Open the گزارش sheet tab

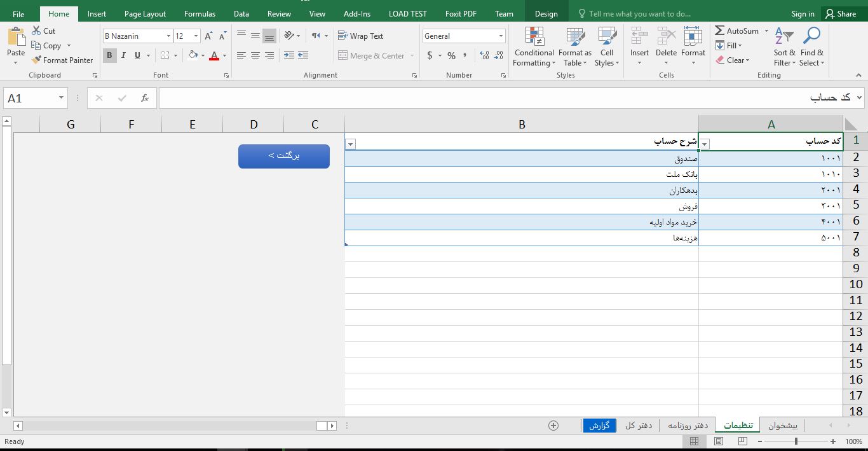tap(599, 425)
